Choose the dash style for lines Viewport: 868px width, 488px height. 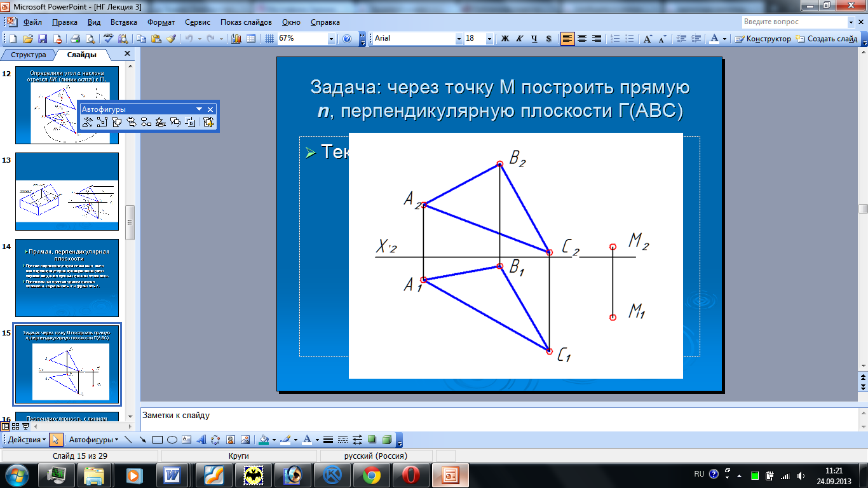tap(343, 440)
